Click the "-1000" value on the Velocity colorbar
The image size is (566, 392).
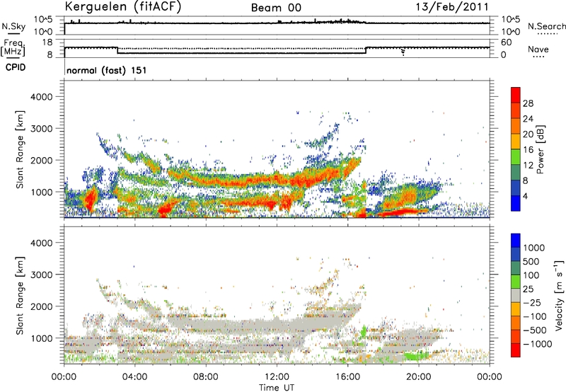(537, 344)
